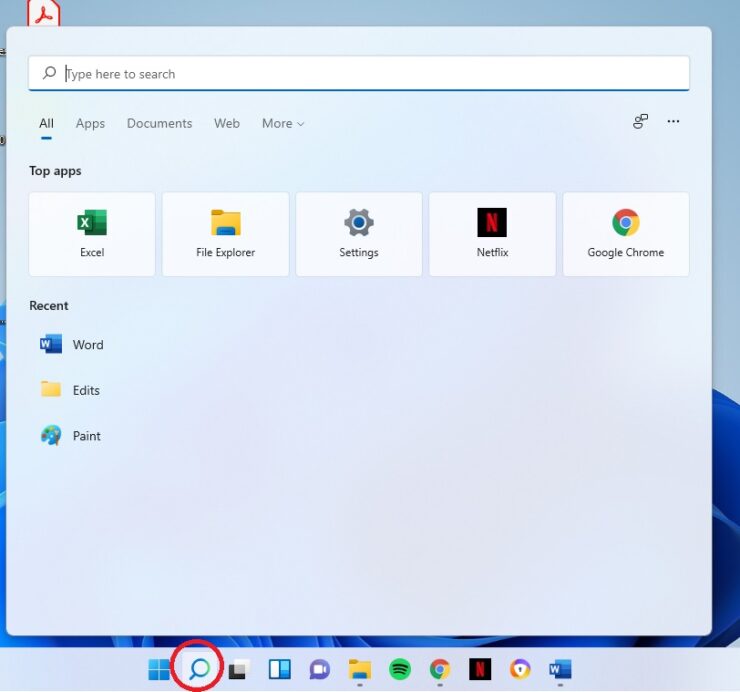The image size is (740, 692).
Task: Switch to the Documents tab
Action: click(x=160, y=123)
